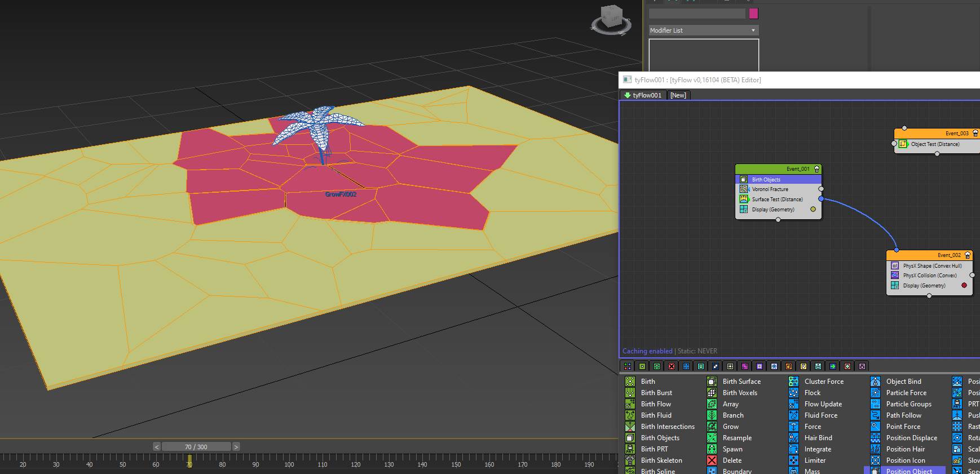Click the red X filter icon in toolbar

tap(671, 366)
